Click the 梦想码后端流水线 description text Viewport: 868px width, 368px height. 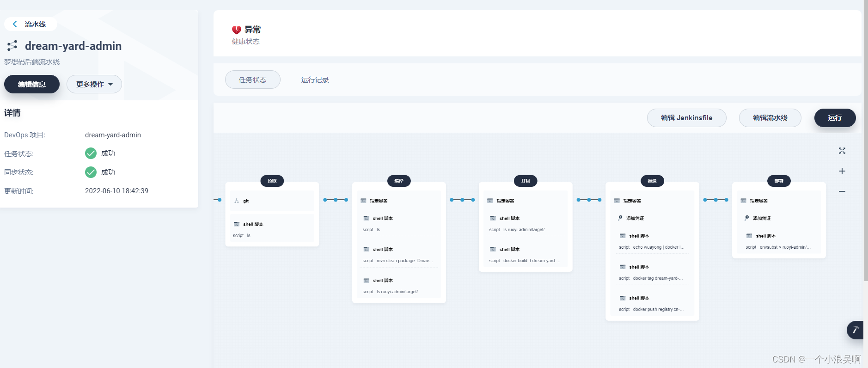coord(32,62)
